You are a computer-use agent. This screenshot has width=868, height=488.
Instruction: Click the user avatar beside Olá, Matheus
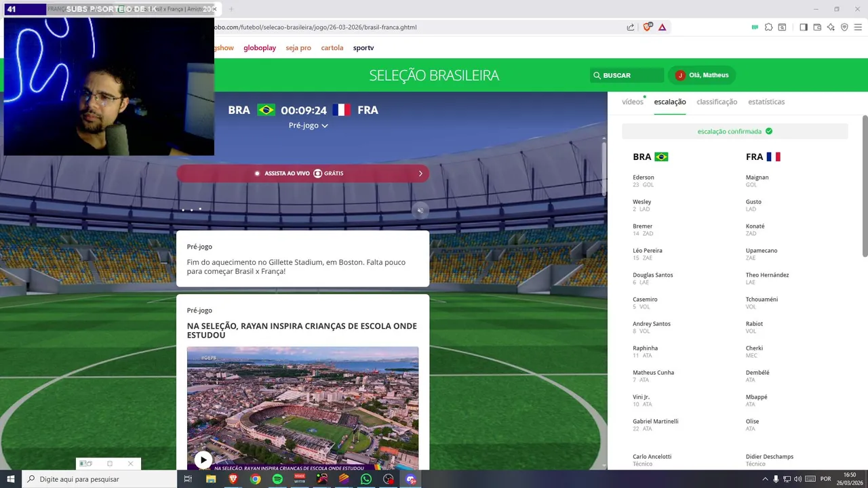pyautogui.click(x=680, y=75)
